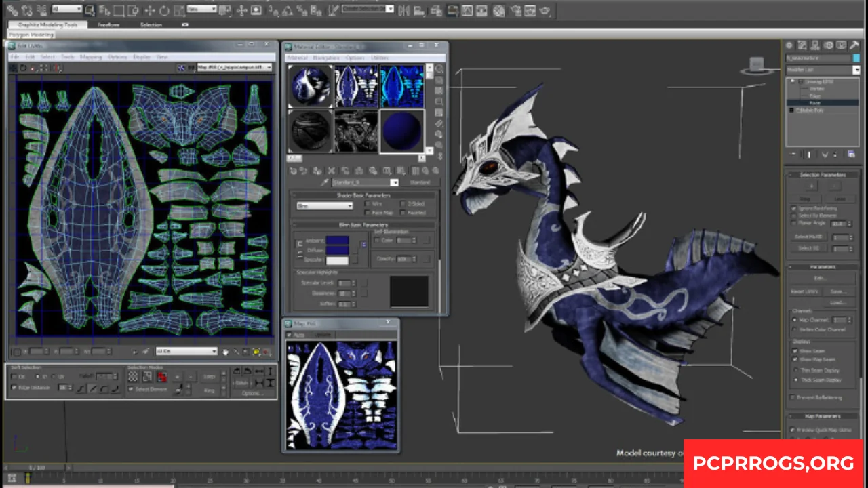Open the Modifier List dropdown

[823, 70]
